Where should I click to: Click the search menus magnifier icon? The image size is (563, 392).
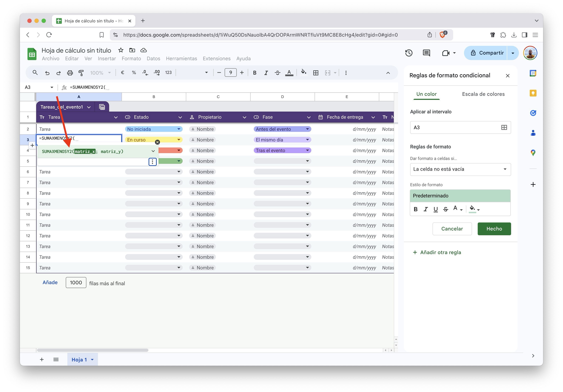tap(35, 73)
